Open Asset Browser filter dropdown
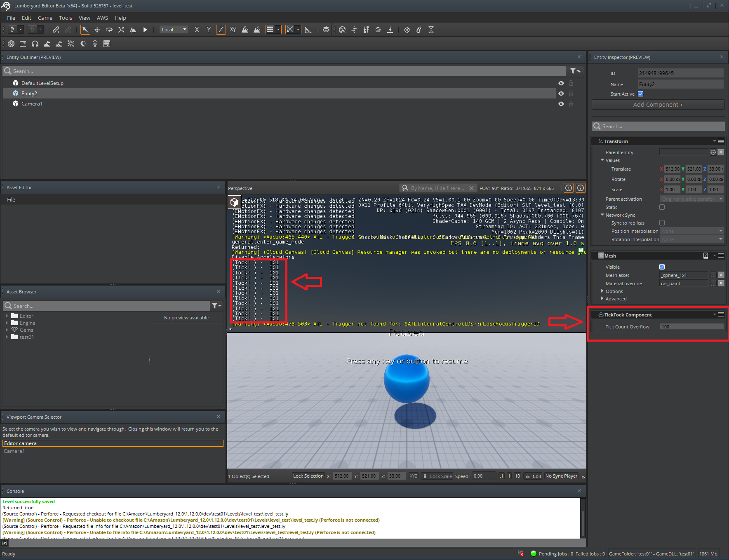Image resolution: width=729 pixels, height=560 pixels. (x=216, y=306)
